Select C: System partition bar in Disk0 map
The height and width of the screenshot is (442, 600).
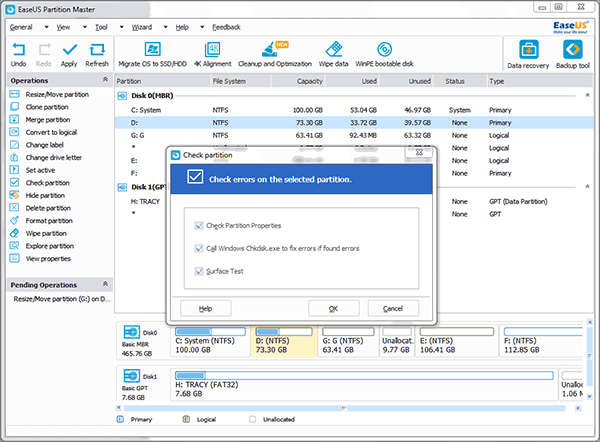tap(210, 331)
